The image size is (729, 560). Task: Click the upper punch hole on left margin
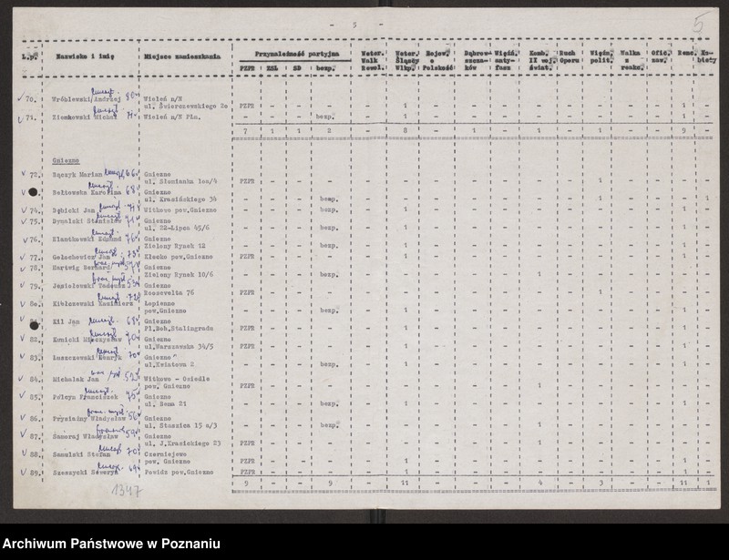pyautogui.click(x=34, y=192)
